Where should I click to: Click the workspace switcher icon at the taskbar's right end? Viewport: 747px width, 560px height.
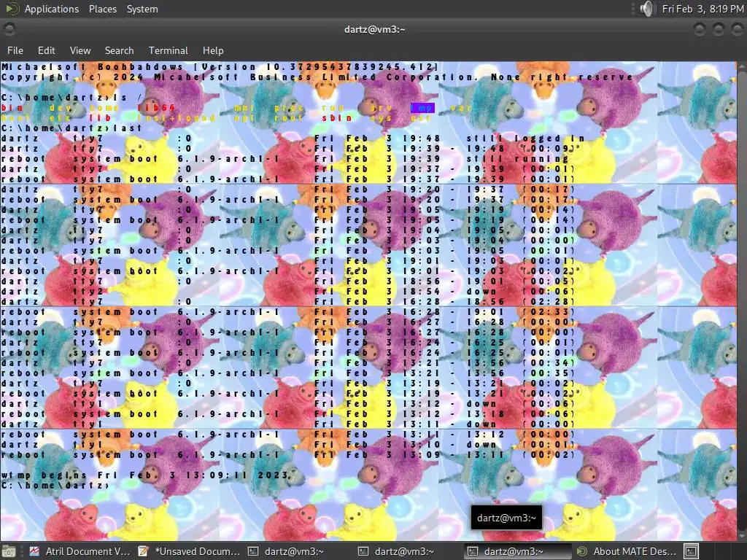point(692,551)
